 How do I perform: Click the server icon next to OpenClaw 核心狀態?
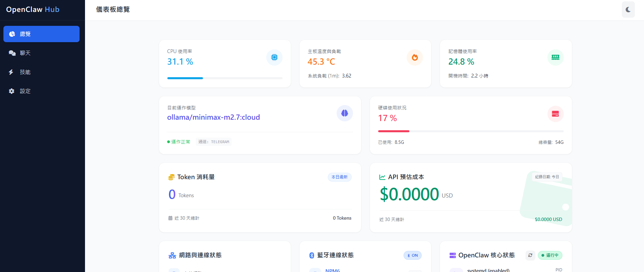[x=453, y=255]
